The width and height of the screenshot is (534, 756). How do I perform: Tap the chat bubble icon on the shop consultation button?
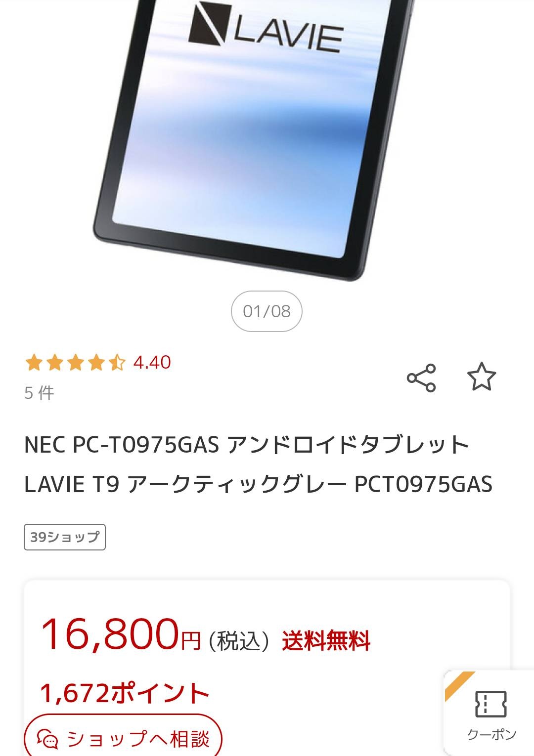tap(48, 739)
